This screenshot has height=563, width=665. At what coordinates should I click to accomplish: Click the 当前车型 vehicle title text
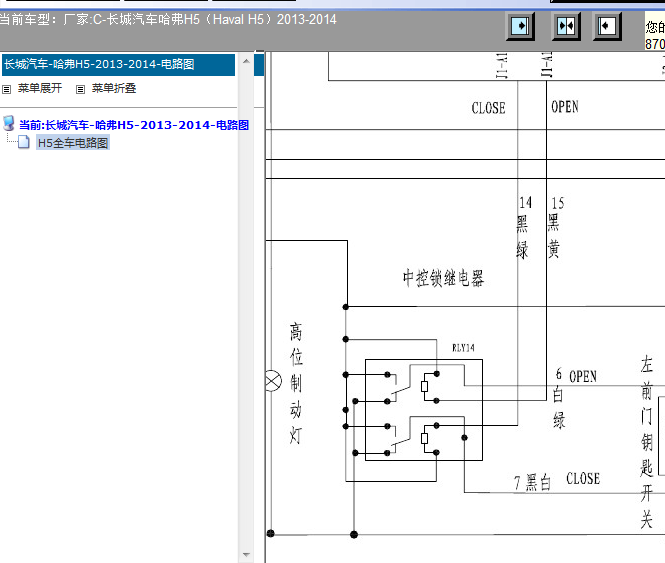click(168, 20)
